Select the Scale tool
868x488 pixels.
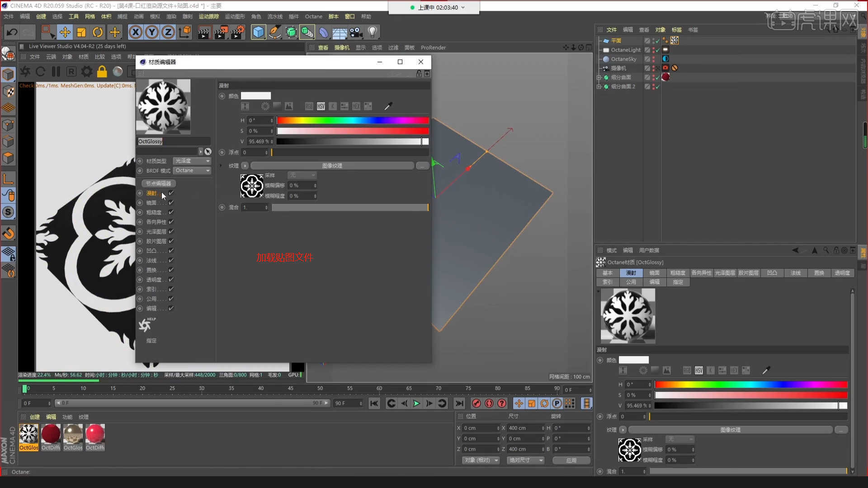81,32
